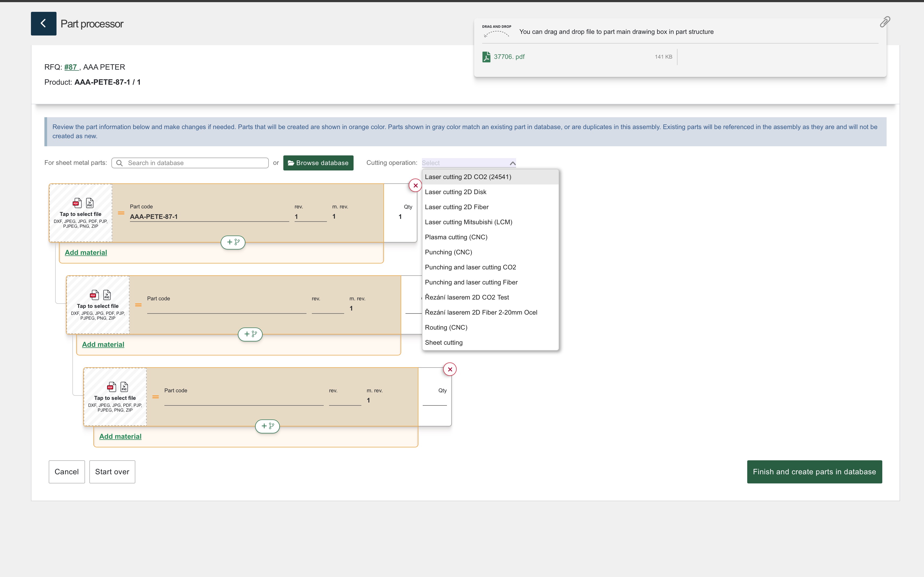924x577 pixels.
Task: Click the search magnifier in database search
Action: tap(119, 163)
